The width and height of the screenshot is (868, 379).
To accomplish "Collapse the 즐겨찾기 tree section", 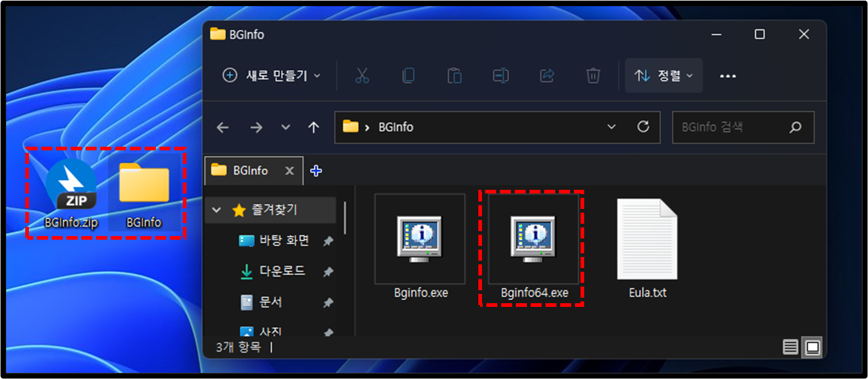I will (216, 210).
